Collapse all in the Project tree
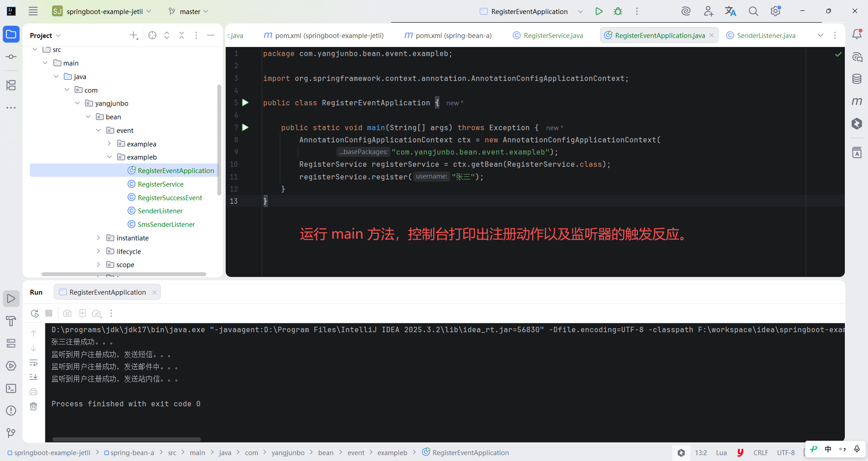 pyautogui.click(x=182, y=35)
